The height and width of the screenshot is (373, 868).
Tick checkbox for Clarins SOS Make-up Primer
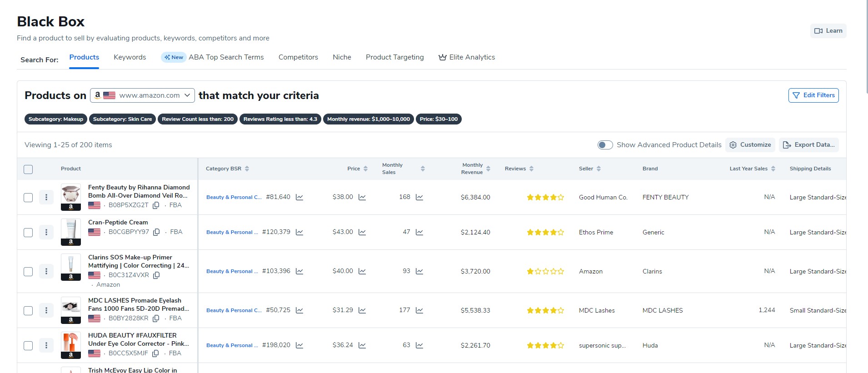coord(28,272)
